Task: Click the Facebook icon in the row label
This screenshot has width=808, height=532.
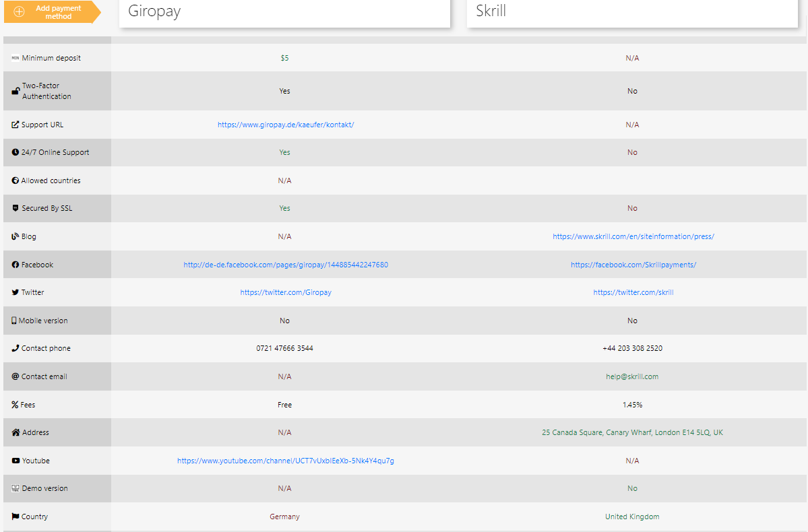Action: 15,265
